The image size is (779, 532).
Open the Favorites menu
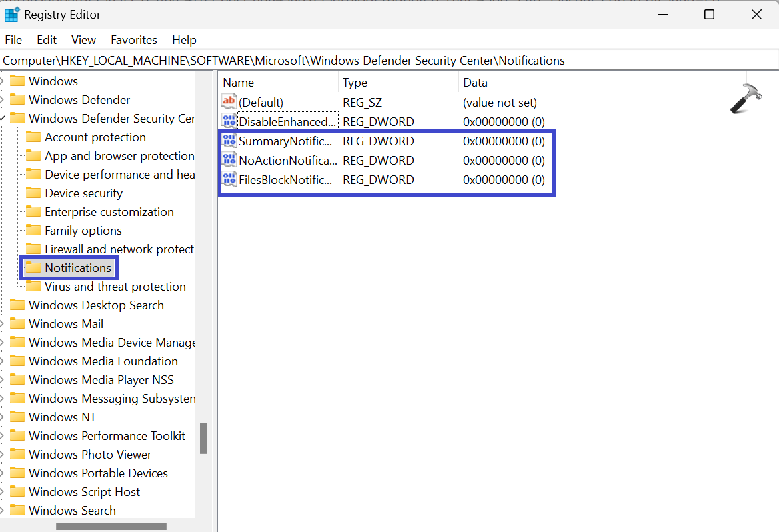click(134, 40)
